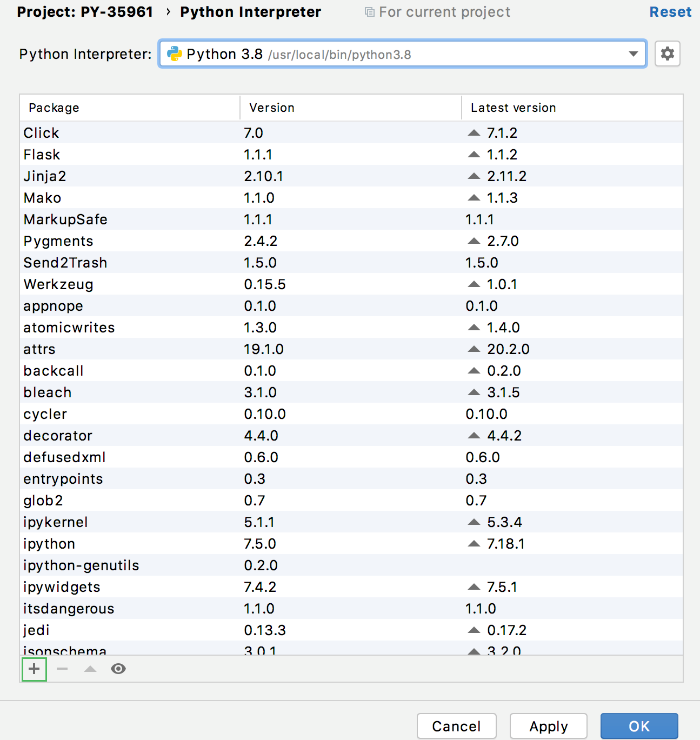
Task: Select the 'Project: PY-35961' breadcrumb
Action: (84, 11)
